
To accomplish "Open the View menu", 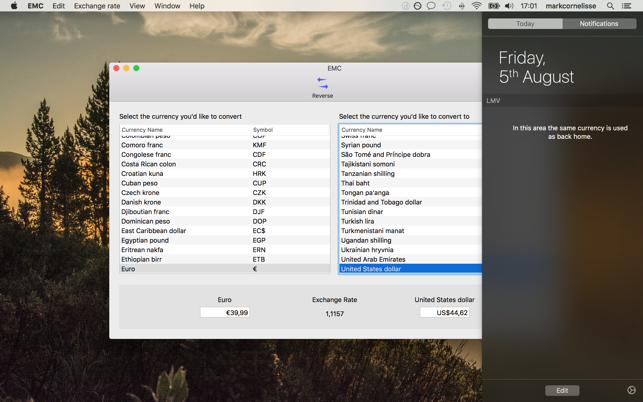I will coord(137,6).
